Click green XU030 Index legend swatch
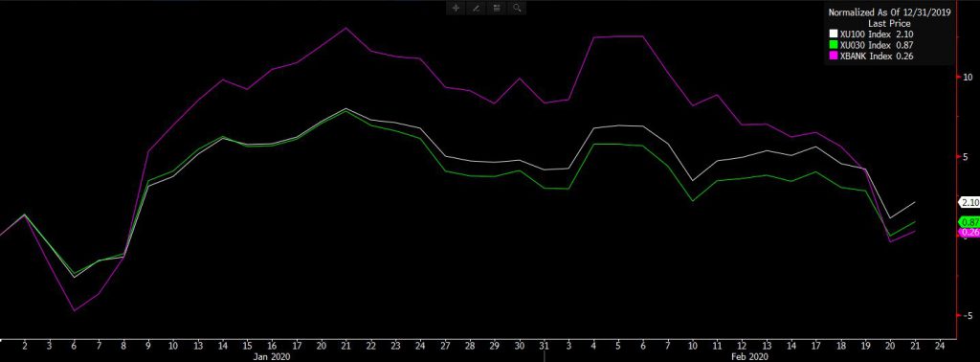Viewport: 980px width, 362px height. (x=834, y=45)
